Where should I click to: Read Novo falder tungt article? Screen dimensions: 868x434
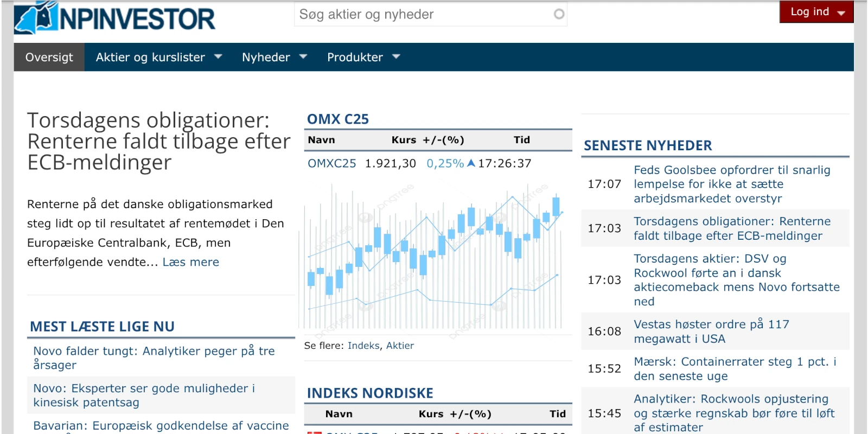pos(154,358)
